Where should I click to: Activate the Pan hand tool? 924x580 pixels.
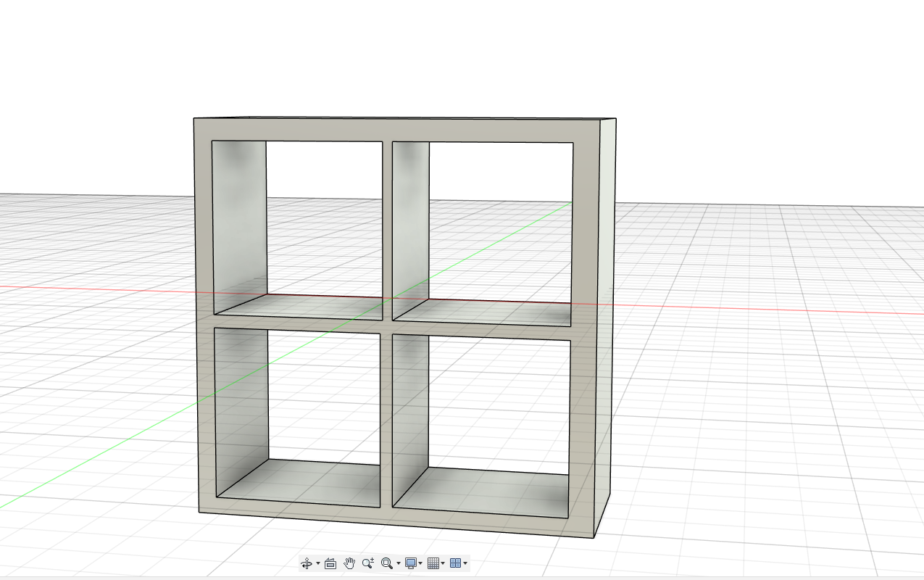click(349, 563)
